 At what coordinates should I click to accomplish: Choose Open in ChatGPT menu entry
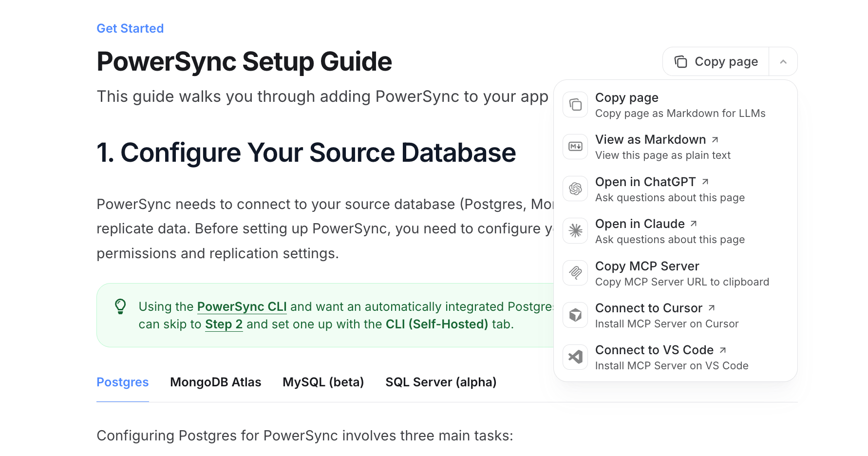(x=675, y=189)
